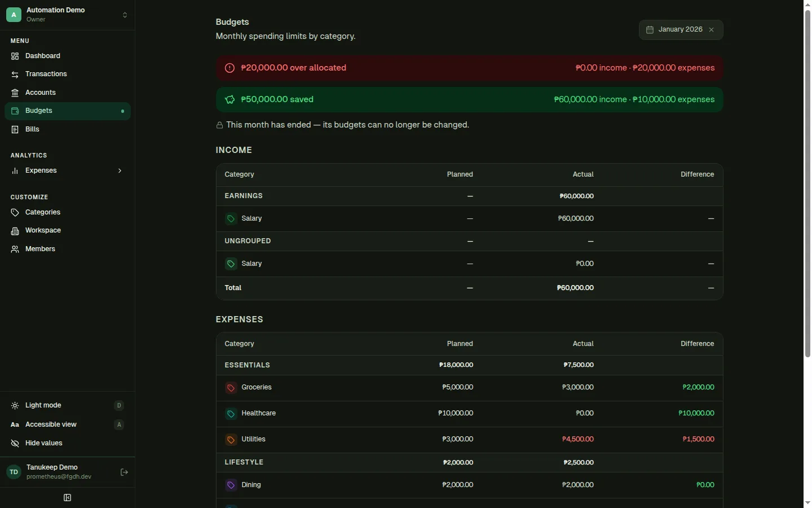Click the lock icon beside month ended notice
812x508 pixels.
[x=219, y=125]
